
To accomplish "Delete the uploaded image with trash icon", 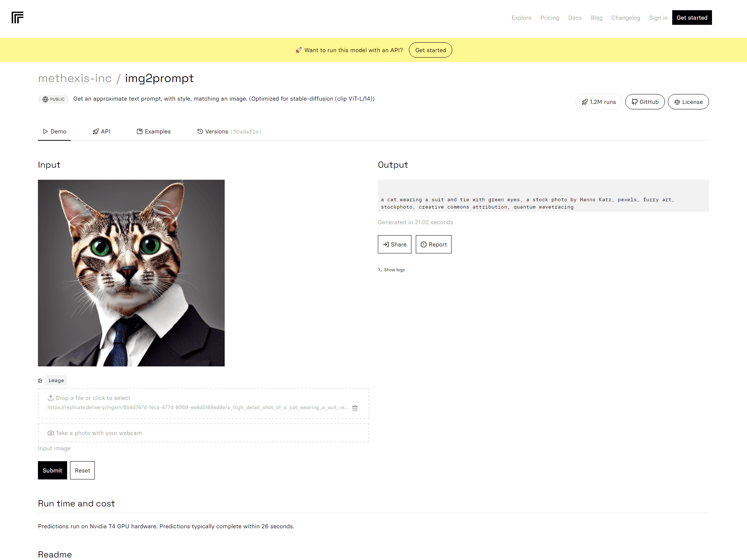I will coord(355,408).
